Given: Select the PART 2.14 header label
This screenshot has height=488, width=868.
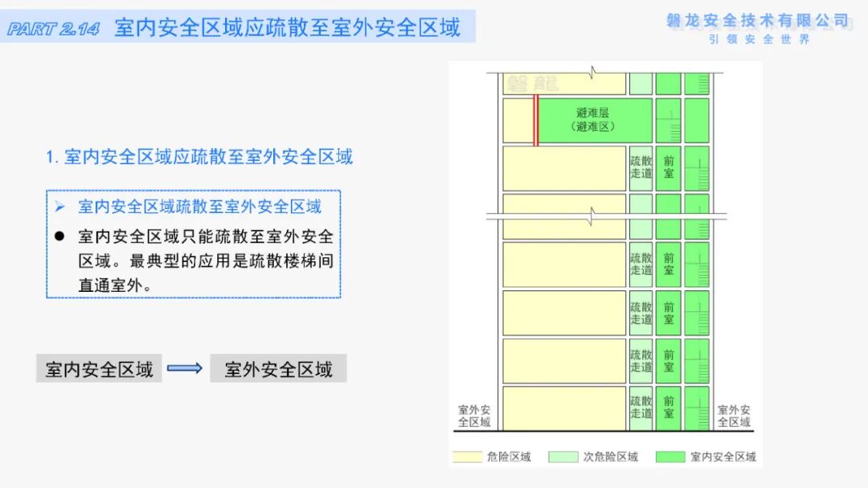Looking at the screenshot, I should (51, 26).
